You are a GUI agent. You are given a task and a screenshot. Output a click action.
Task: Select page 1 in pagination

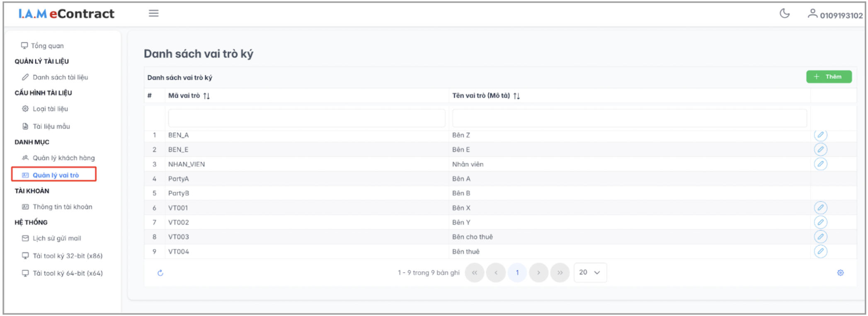(x=517, y=273)
